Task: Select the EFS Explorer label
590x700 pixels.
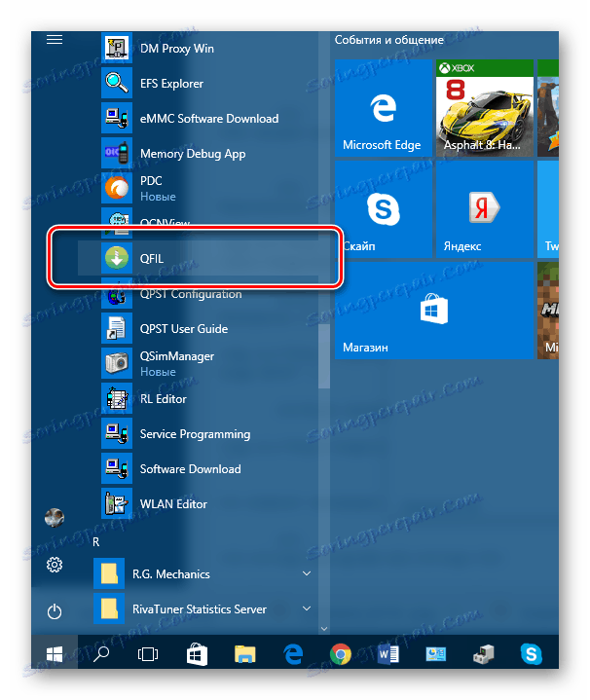Action: 171,84
